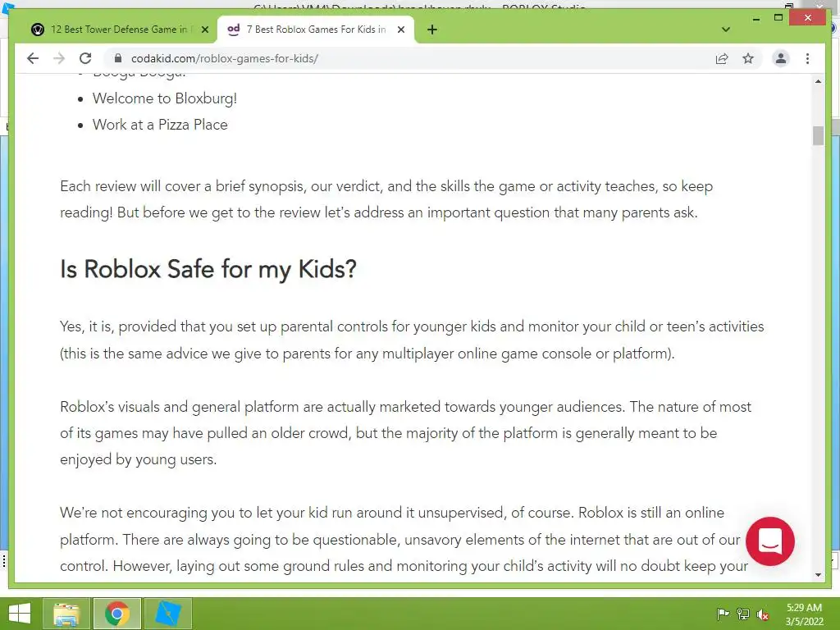Click the muted volume tray icon
Image resolution: width=840 pixels, height=630 pixels.
click(x=763, y=614)
